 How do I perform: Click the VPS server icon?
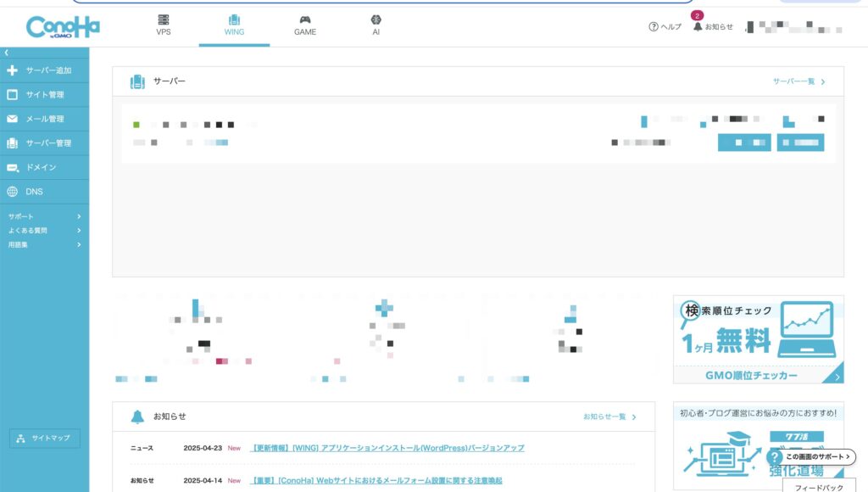click(x=164, y=20)
